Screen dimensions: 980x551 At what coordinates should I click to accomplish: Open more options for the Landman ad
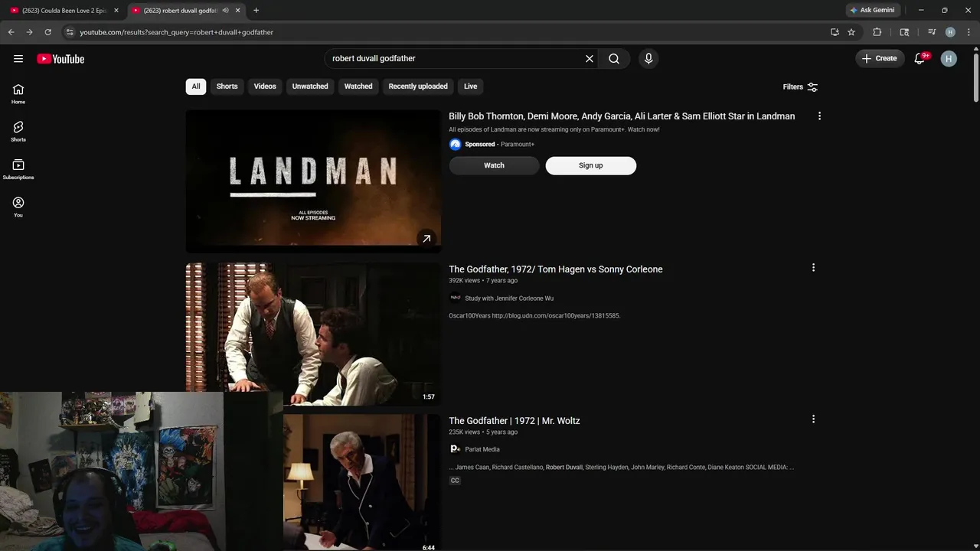819,116
